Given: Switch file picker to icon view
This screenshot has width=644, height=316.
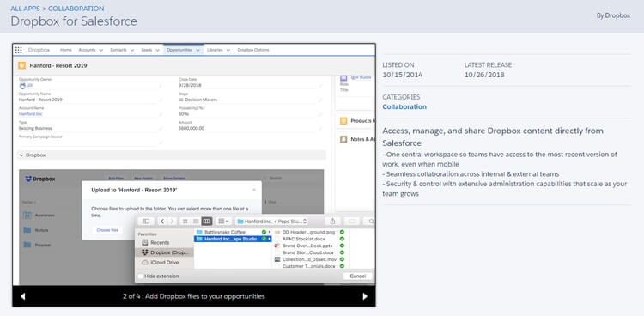Looking at the screenshot, I should [x=185, y=222].
